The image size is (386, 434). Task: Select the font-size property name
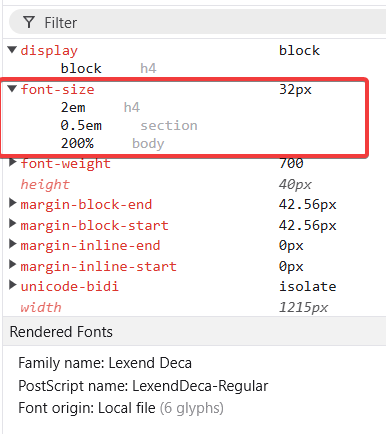tap(57, 89)
